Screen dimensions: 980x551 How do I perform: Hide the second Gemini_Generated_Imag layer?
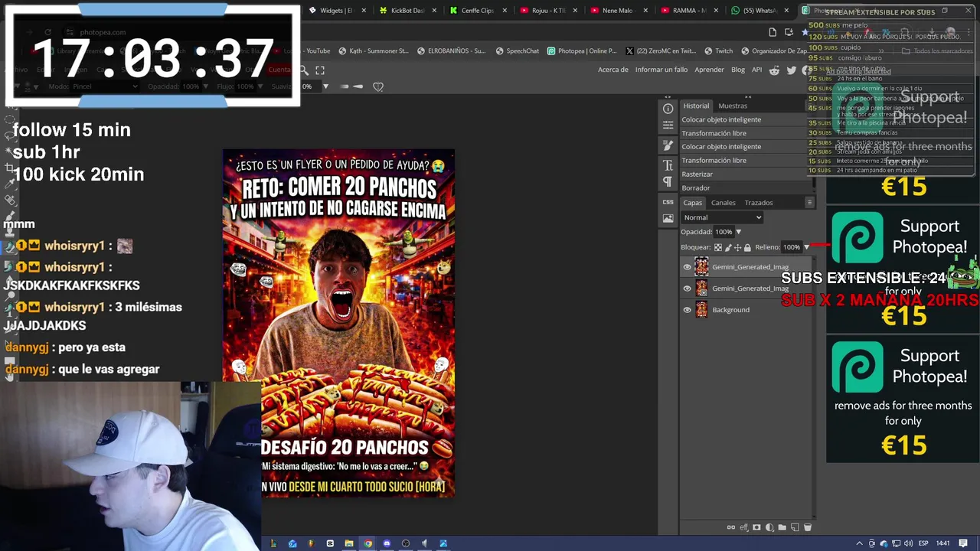(687, 289)
